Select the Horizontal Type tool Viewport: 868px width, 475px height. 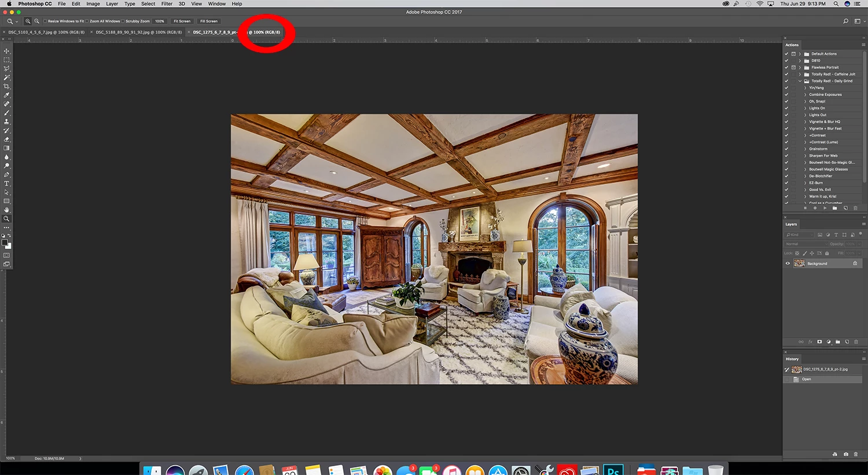(6, 183)
